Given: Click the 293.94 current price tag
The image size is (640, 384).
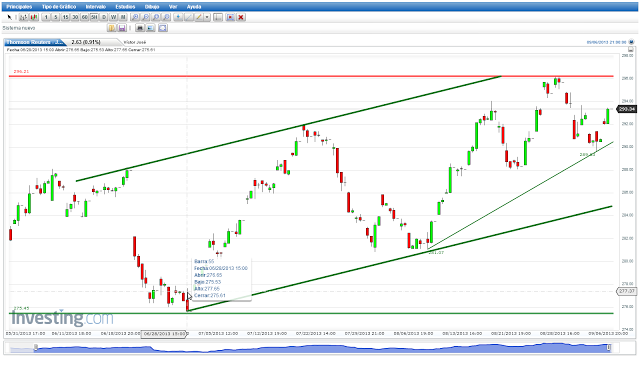Looking at the screenshot, I should (627, 109).
